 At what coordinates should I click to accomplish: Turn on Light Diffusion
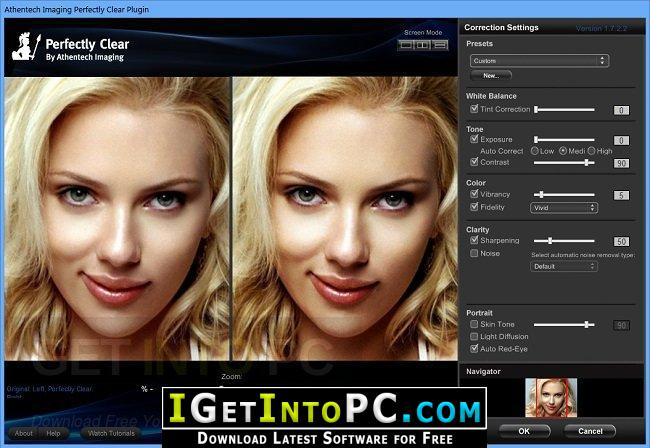pyautogui.click(x=474, y=337)
